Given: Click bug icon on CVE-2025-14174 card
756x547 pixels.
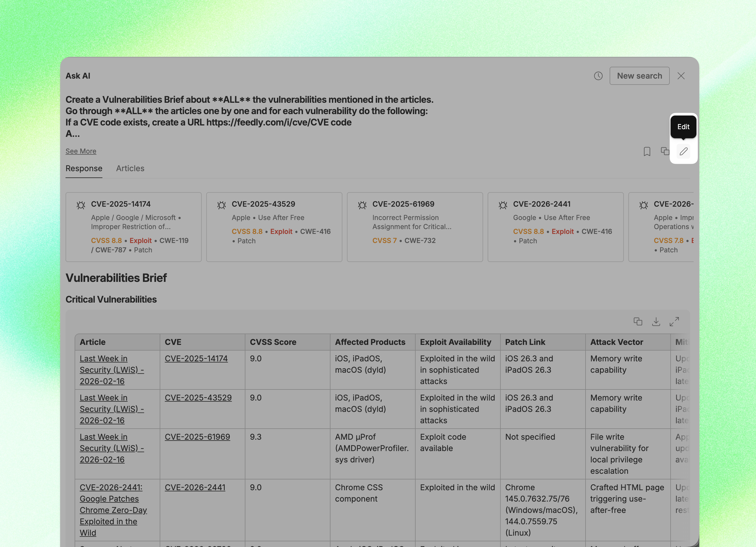Looking at the screenshot, I should pyautogui.click(x=81, y=205).
